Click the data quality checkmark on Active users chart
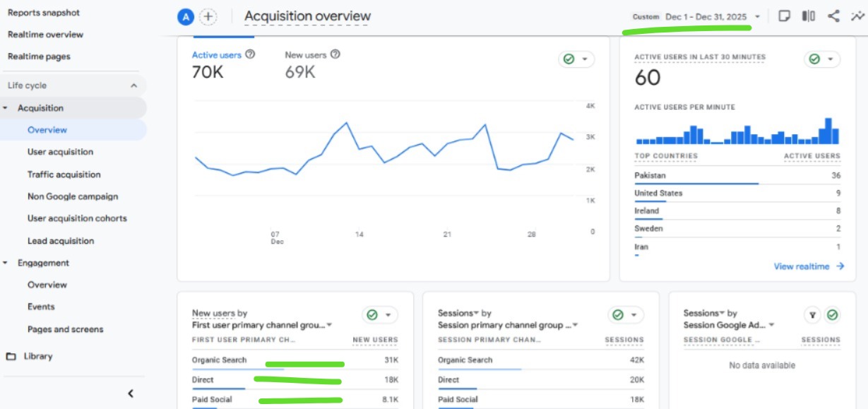This screenshot has width=868, height=409. [571, 59]
